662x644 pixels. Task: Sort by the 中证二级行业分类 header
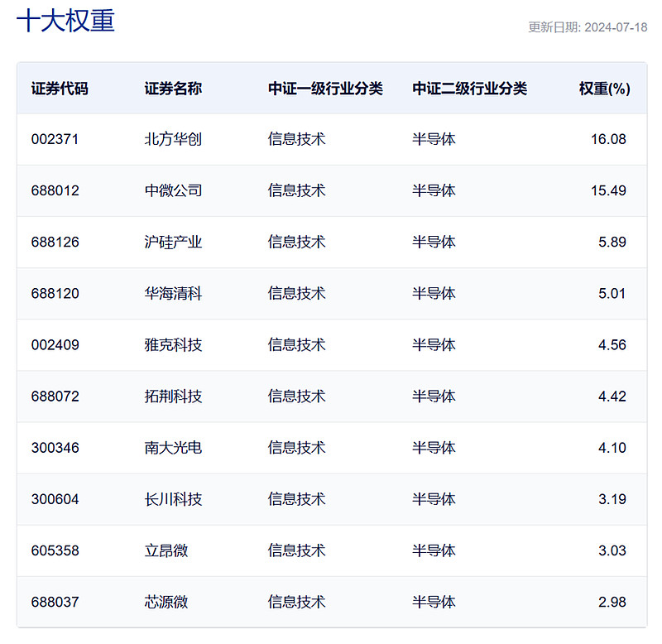[468, 88]
